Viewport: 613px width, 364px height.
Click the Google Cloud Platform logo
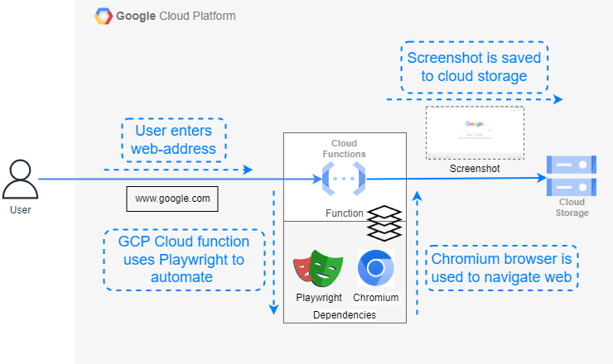click(104, 16)
